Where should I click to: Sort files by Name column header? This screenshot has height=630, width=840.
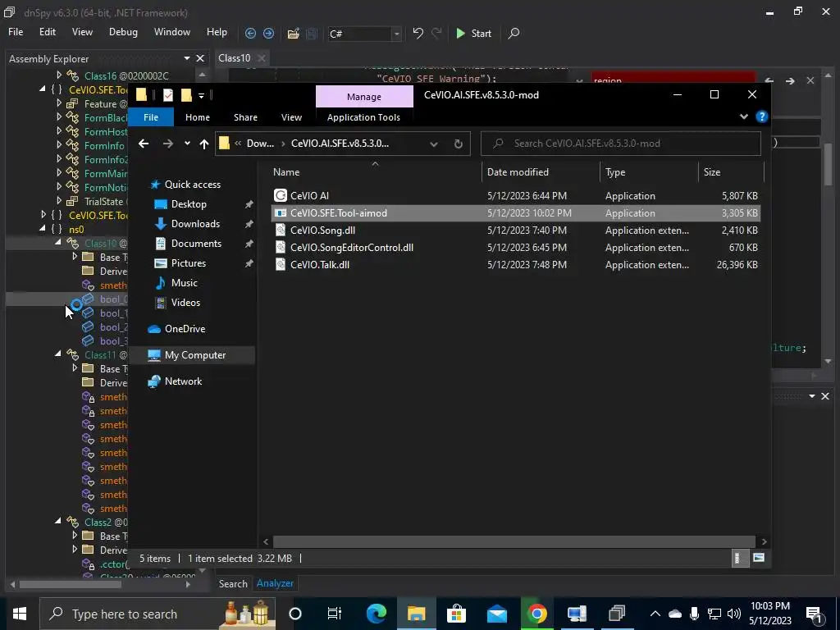375,172
